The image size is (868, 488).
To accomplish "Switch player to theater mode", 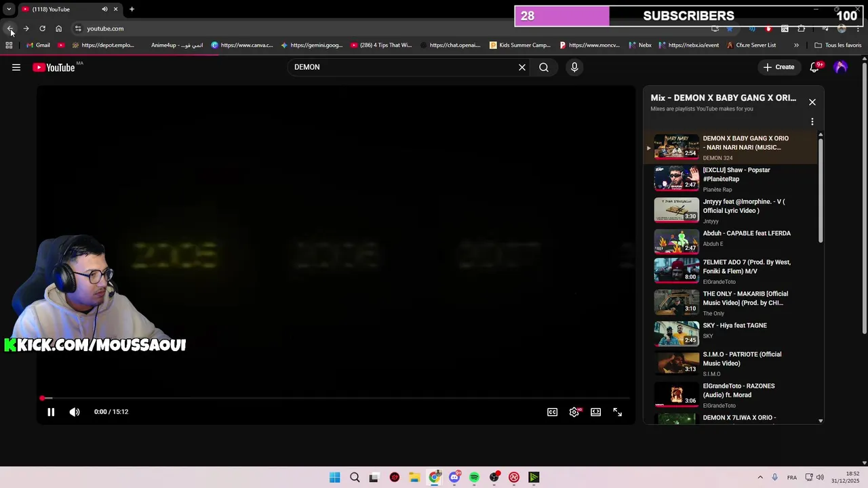I will coord(595,412).
